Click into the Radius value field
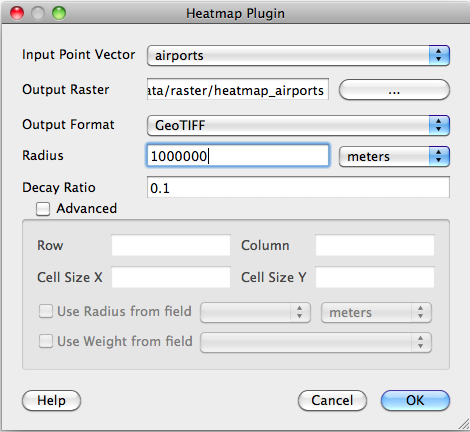The height and width of the screenshot is (432, 470). (x=238, y=155)
